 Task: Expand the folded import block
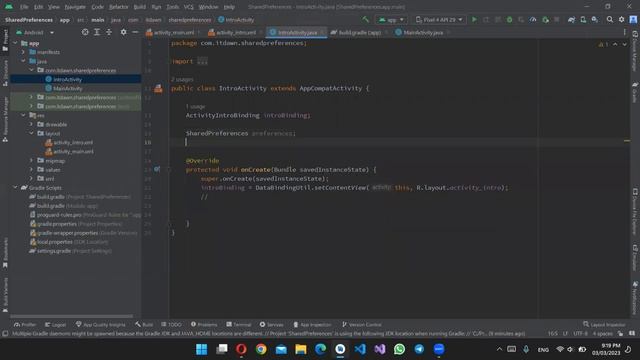tap(202, 61)
